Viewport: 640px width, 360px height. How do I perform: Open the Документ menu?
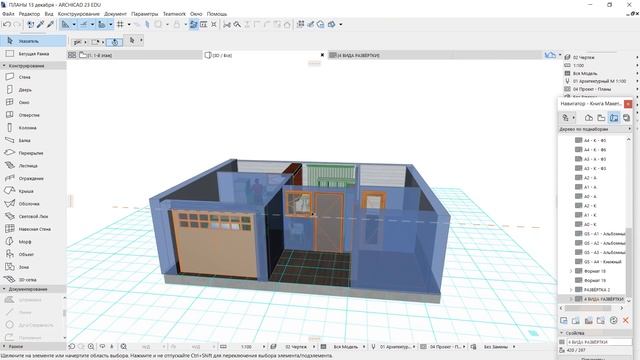pyautogui.click(x=116, y=14)
